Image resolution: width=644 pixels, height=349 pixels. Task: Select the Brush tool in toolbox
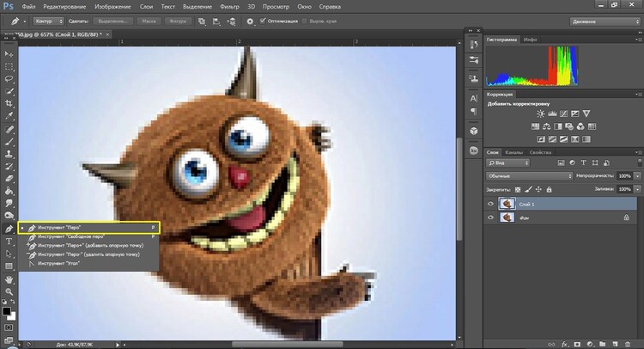[x=9, y=142]
